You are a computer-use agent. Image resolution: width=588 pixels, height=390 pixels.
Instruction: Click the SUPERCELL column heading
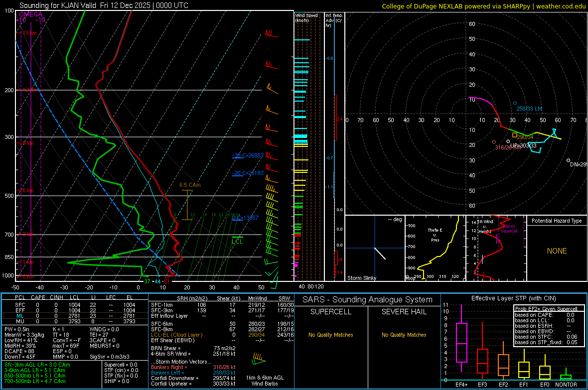point(331,312)
